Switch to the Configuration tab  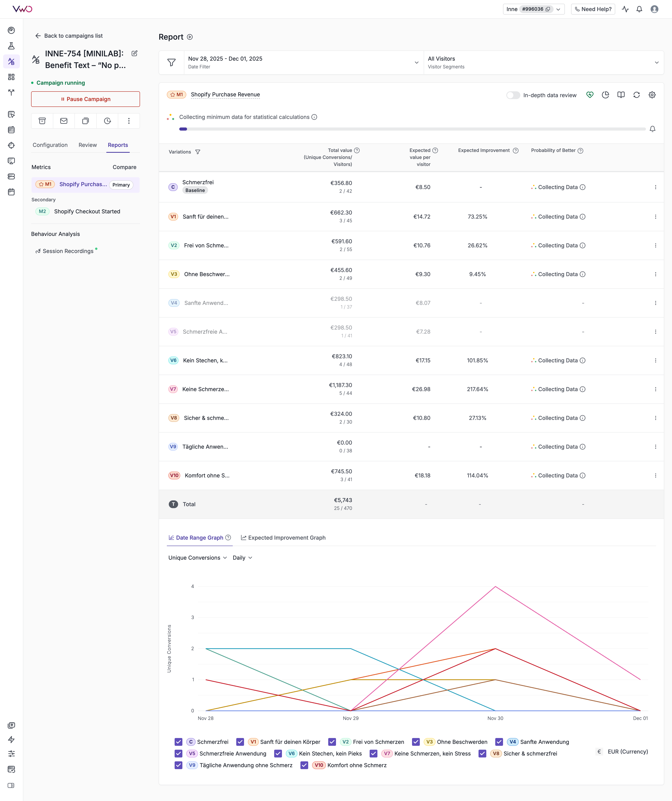[x=50, y=145]
